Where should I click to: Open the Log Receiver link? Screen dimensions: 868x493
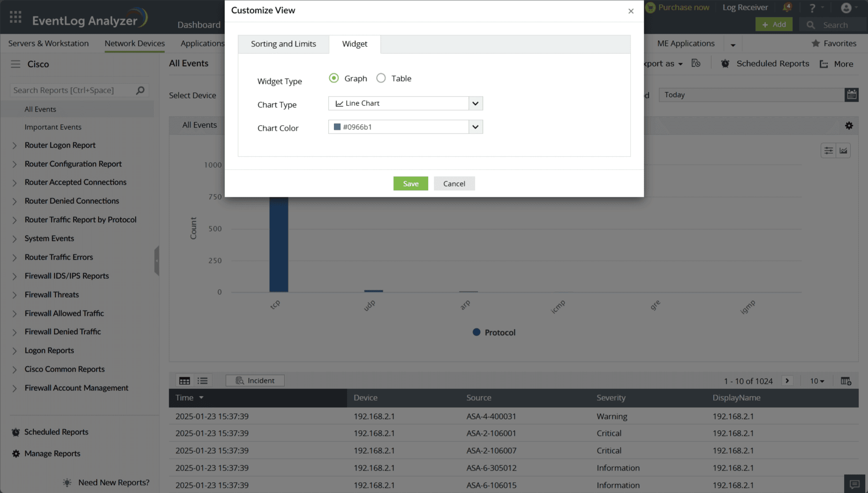point(745,7)
